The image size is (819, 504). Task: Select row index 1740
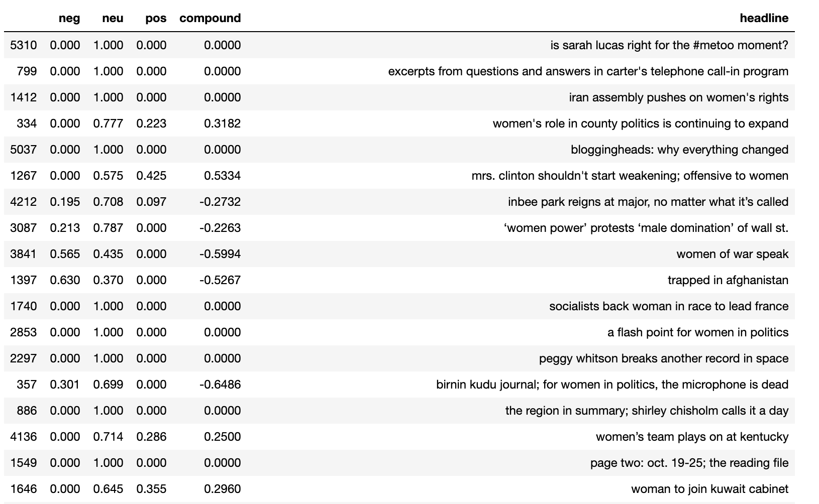click(24, 306)
